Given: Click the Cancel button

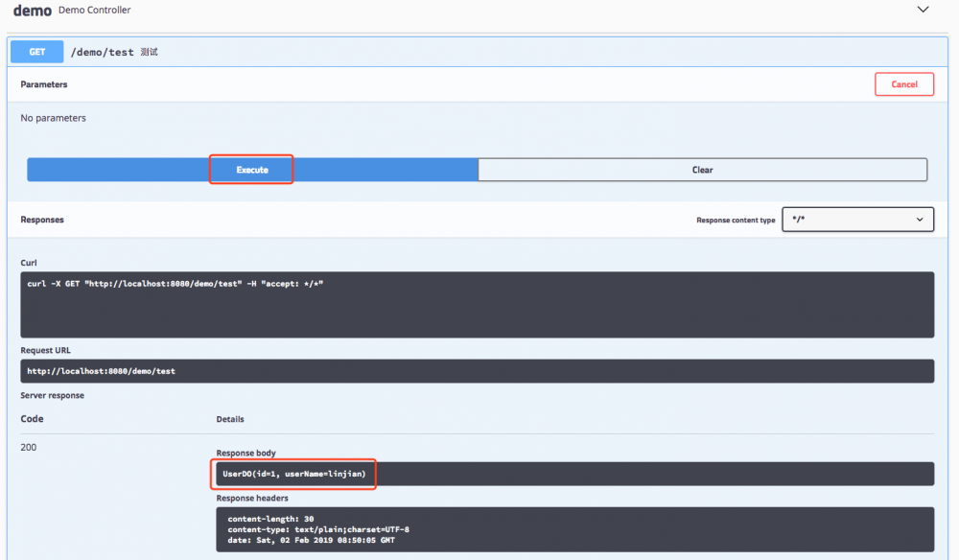Looking at the screenshot, I should 903,83.
